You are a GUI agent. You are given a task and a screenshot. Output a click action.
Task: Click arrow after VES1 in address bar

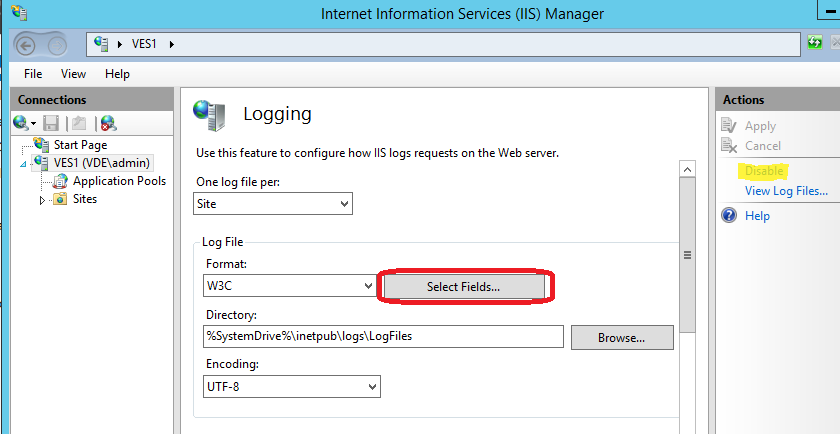(x=172, y=44)
